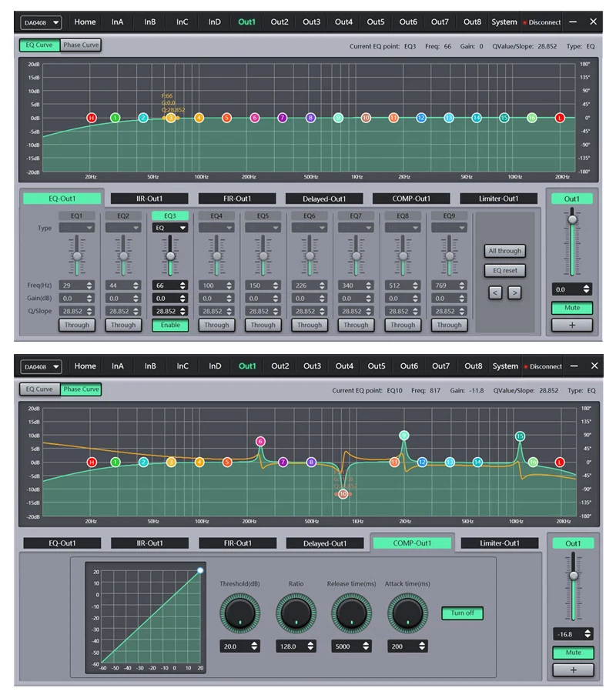Open the EQ6 type dropdown
Image resolution: width=616 pixels, height=698 pixels.
coord(310,228)
